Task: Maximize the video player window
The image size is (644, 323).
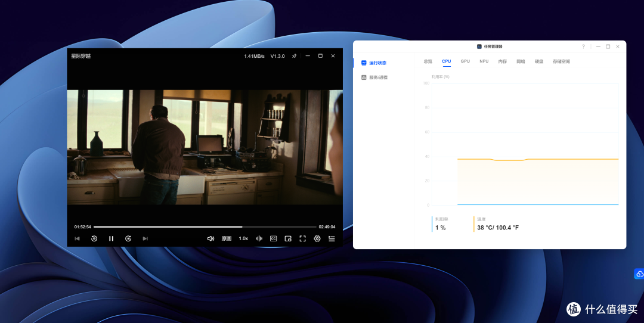Action: tap(320, 56)
